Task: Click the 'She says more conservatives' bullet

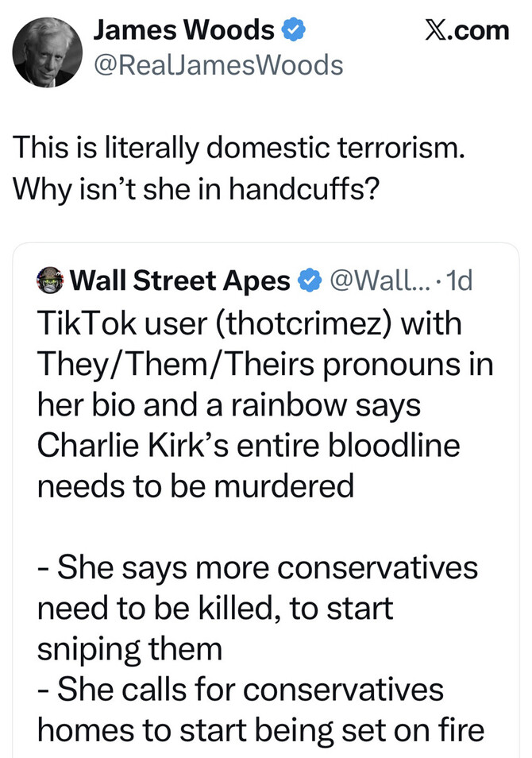Action: tap(258, 567)
